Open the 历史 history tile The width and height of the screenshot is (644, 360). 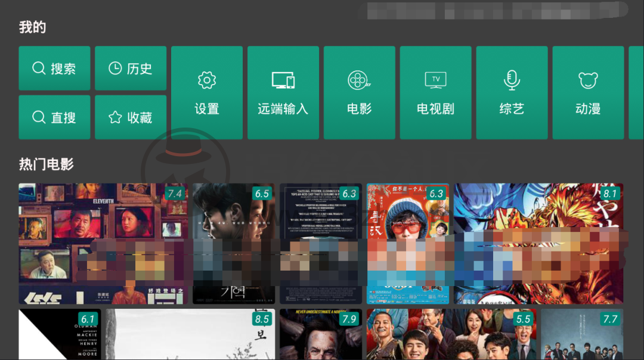click(131, 68)
